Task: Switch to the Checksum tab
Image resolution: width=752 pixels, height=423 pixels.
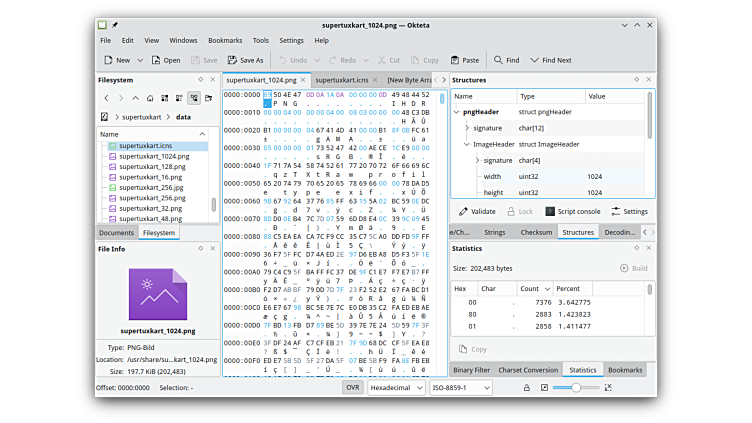Action: coord(535,232)
